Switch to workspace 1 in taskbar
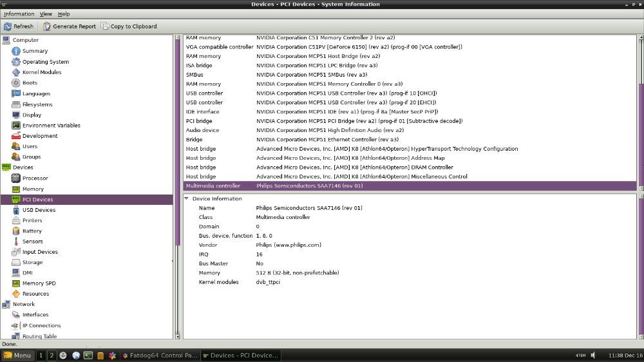This screenshot has height=362, width=644. click(x=41, y=356)
